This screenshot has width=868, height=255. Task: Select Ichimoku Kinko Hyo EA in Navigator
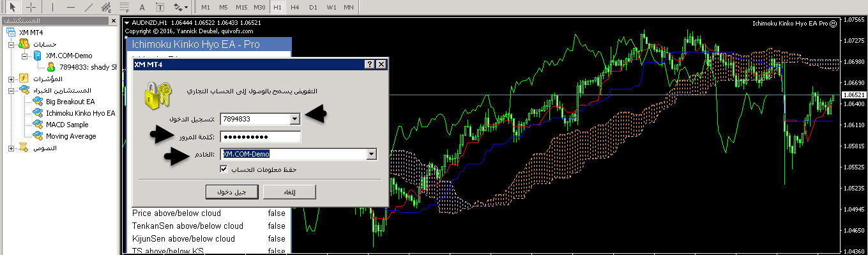point(80,113)
